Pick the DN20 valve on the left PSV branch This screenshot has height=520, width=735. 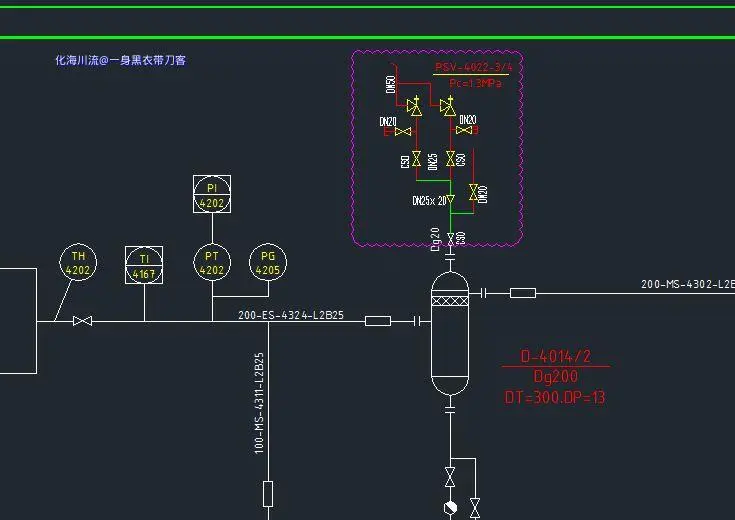(403, 132)
